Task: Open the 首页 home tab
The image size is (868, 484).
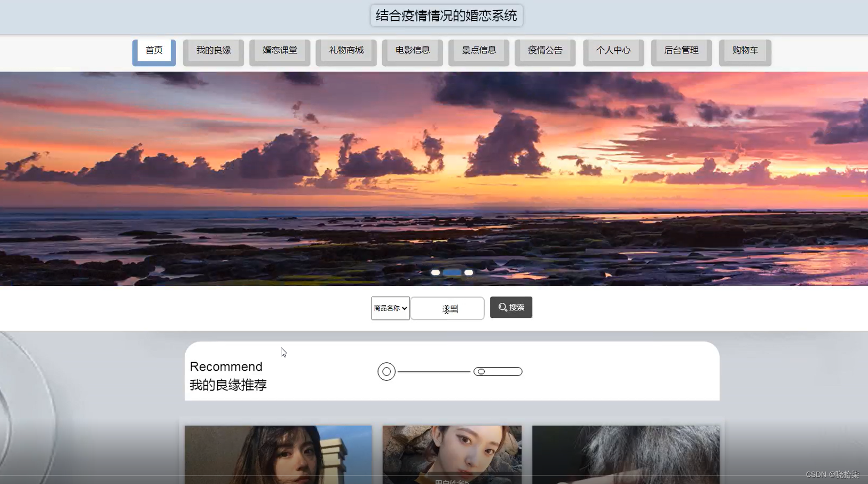Action: point(154,52)
